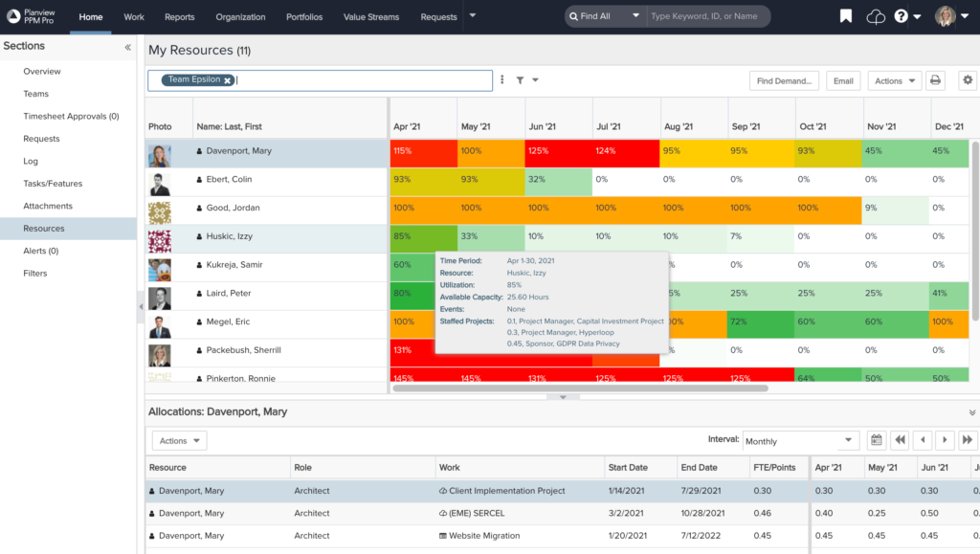Viewport: 980px width, 554px height.
Task: Open the help menu dropdown arrow
Action: point(917,17)
